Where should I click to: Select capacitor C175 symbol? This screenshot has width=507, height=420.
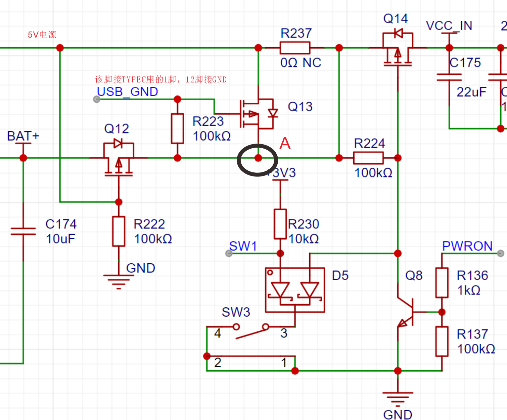[449, 77]
